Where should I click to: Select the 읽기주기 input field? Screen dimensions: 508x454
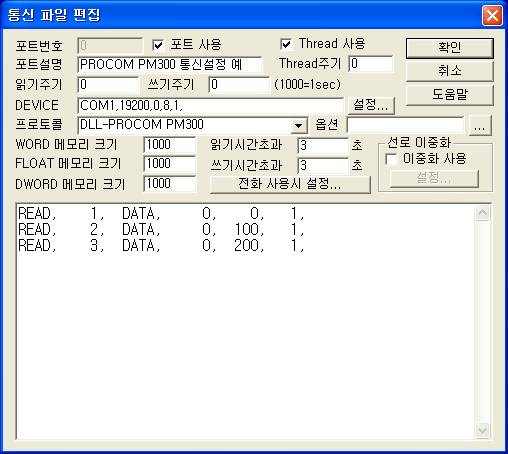pos(108,85)
